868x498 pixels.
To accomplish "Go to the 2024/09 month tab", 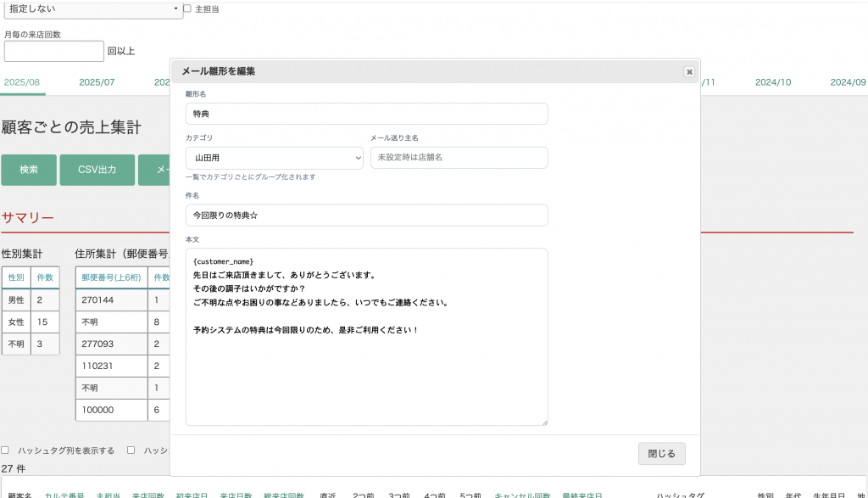I will coord(847,82).
